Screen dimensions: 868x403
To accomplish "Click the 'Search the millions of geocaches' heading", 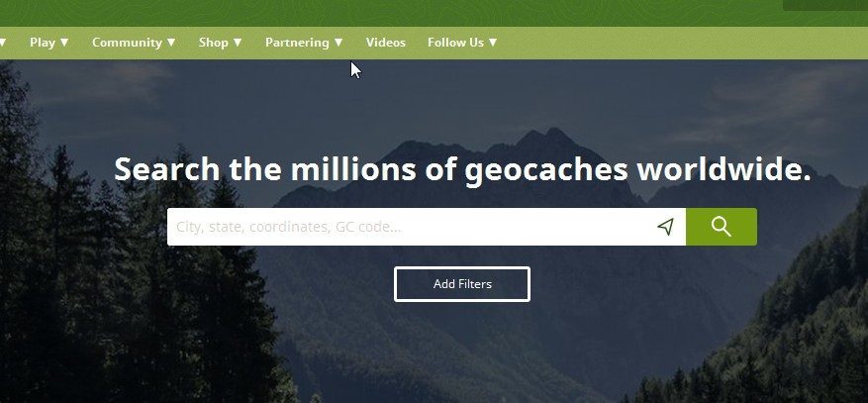I will coord(462,169).
